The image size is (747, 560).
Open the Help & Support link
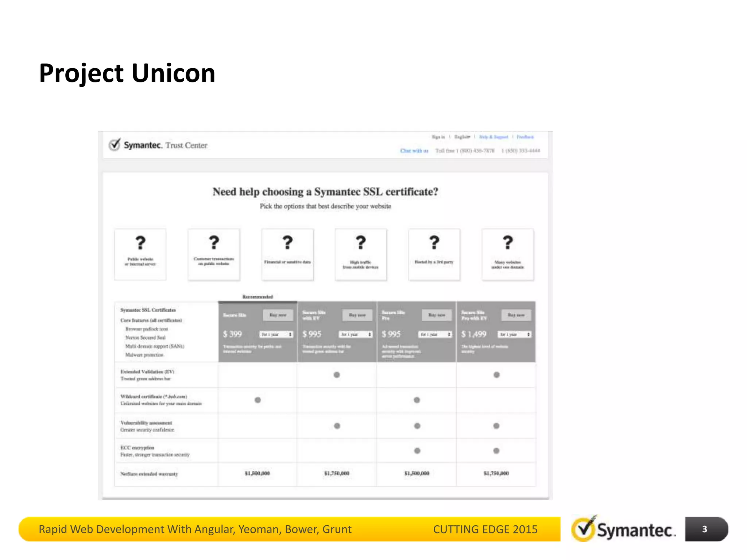(x=494, y=137)
